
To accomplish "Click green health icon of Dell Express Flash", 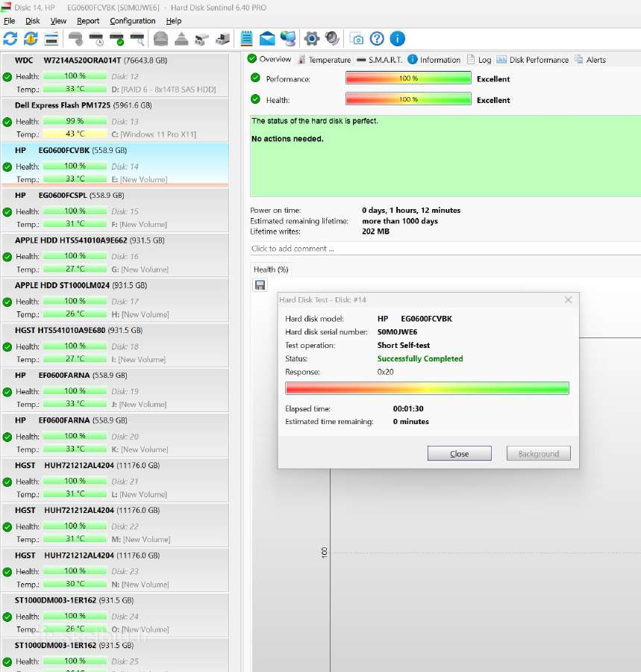I will [x=7, y=122].
